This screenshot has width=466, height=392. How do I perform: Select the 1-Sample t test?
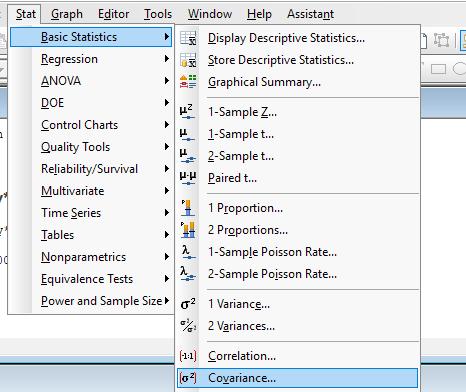297,134
